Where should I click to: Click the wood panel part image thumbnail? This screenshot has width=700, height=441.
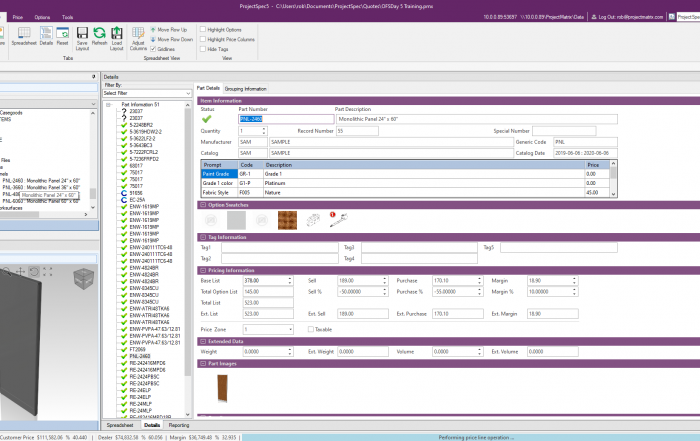[222, 388]
